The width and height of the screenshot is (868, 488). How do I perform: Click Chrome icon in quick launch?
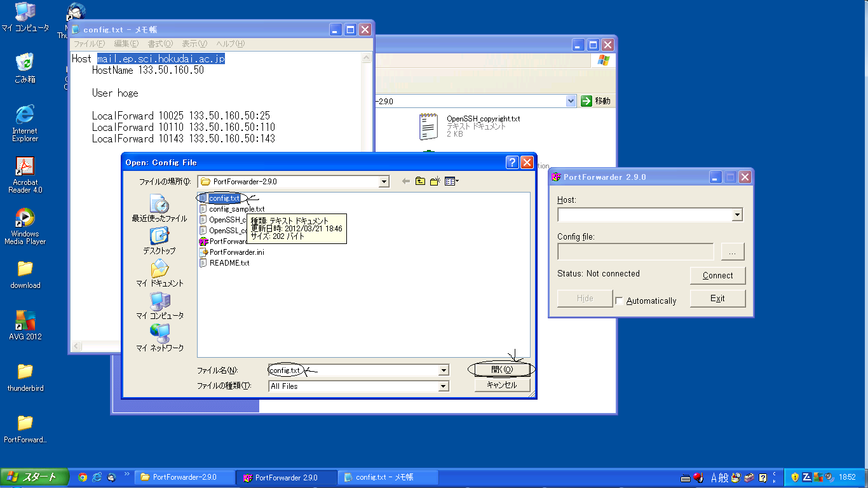pos(83,477)
